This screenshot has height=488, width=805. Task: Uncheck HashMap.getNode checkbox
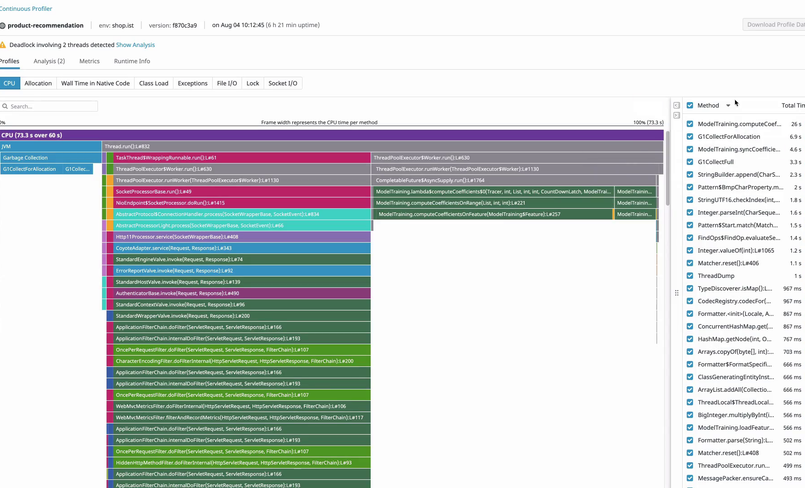689,339
